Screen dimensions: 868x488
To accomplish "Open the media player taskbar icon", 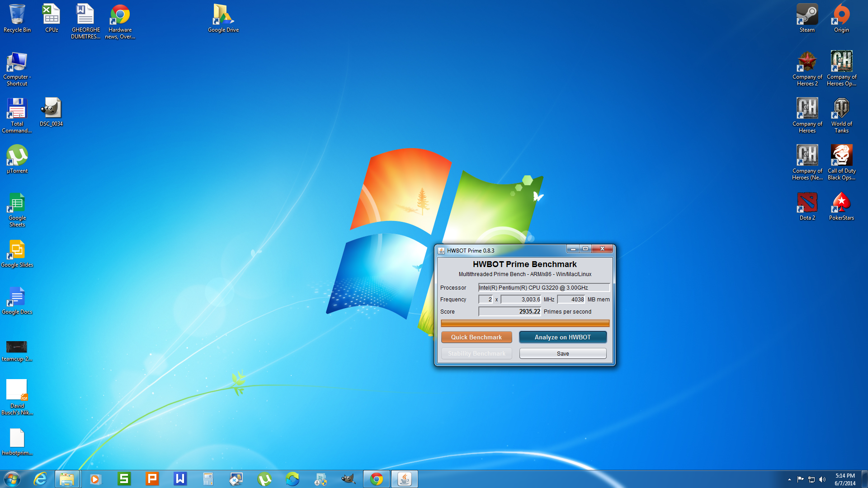I will pyautogui.click(x=95, y=479).
